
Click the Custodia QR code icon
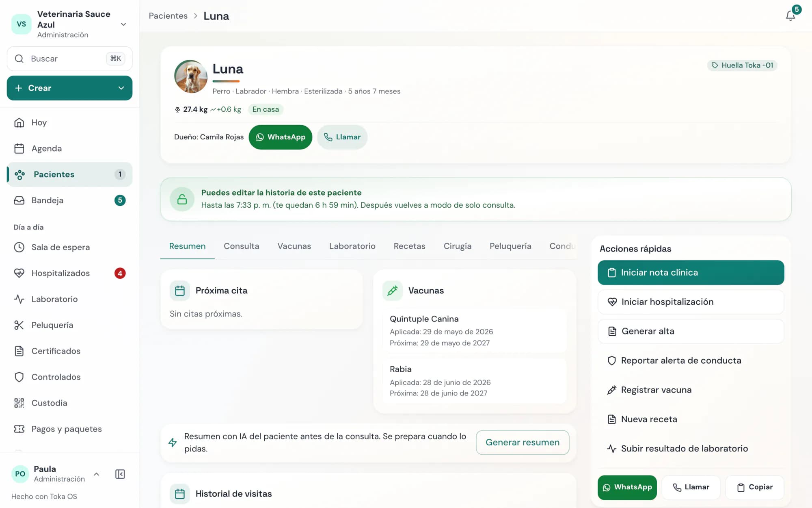pos(19,403)
